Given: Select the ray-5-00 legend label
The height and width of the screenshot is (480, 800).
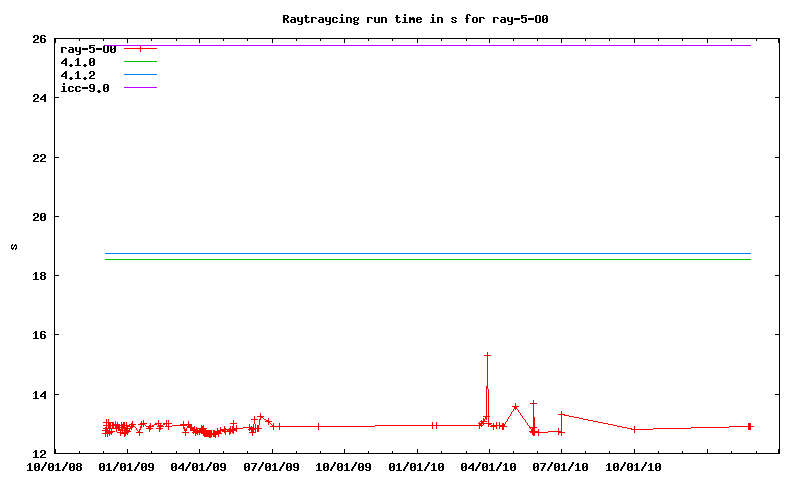Looking at the screenshot, I should tap(90, 48).
